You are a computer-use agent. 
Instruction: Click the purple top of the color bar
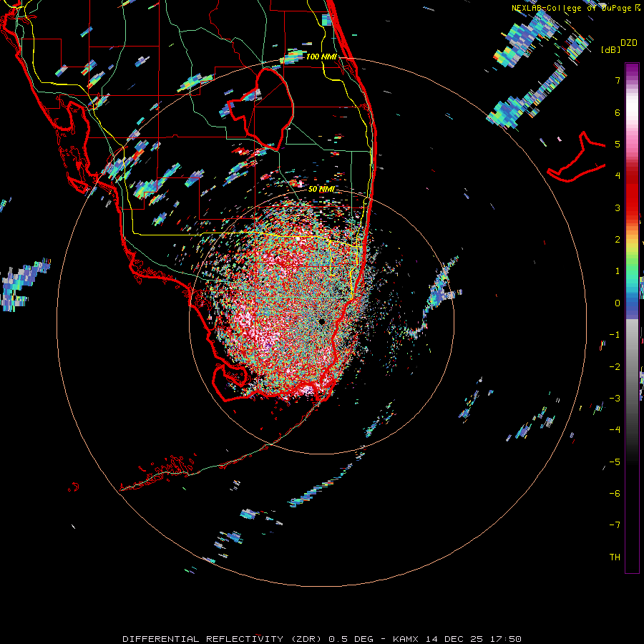632,70
